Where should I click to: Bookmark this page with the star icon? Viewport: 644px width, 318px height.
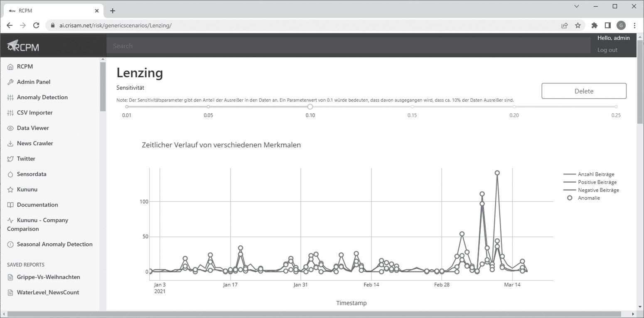click(x=578, y=25)
